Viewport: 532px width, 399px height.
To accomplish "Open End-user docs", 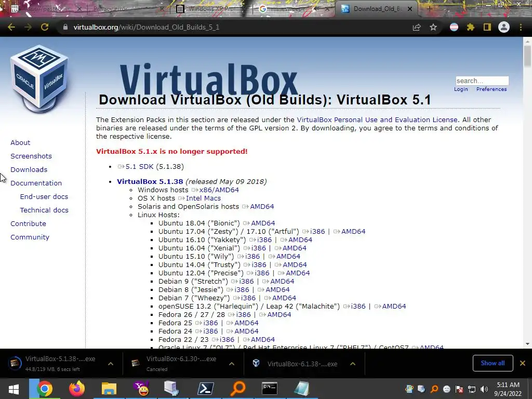I will click(44, 197).
